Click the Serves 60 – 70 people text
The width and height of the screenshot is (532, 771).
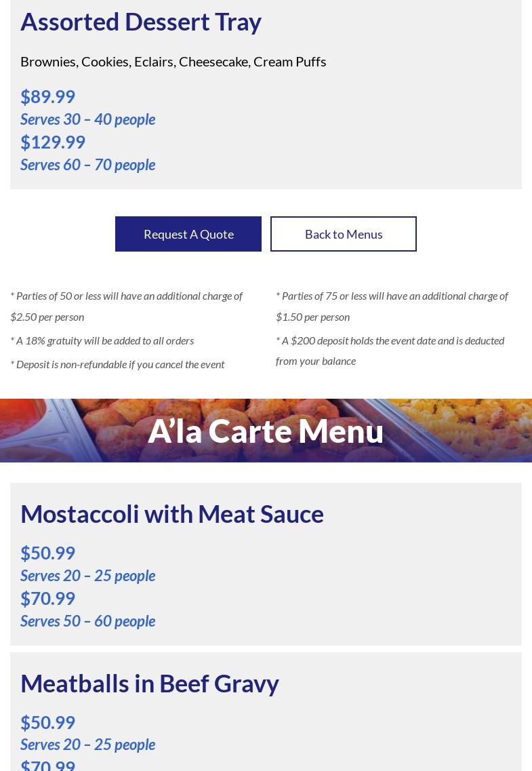[x=87, y=165]
